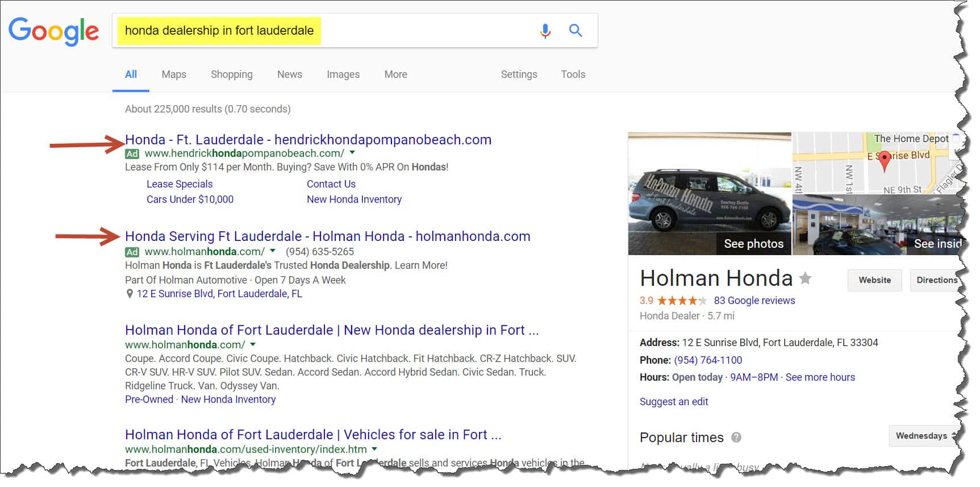980x487 pixels.
Task: Select the All results tab
Action: tap(131, 74)
